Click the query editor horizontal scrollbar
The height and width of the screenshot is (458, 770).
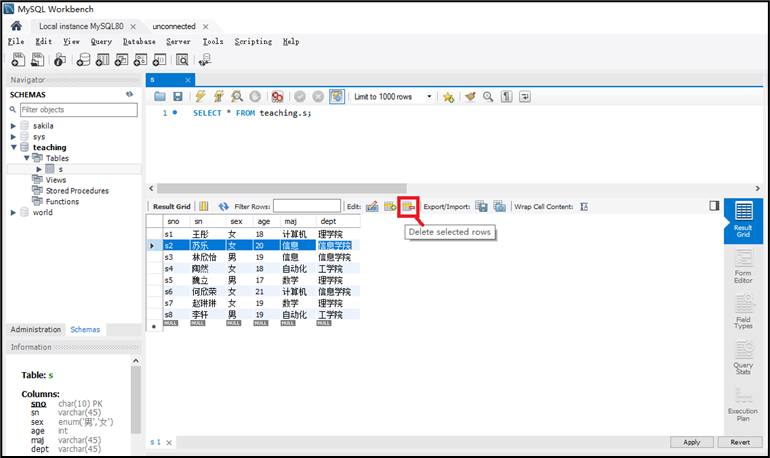[x=282, y=189]
